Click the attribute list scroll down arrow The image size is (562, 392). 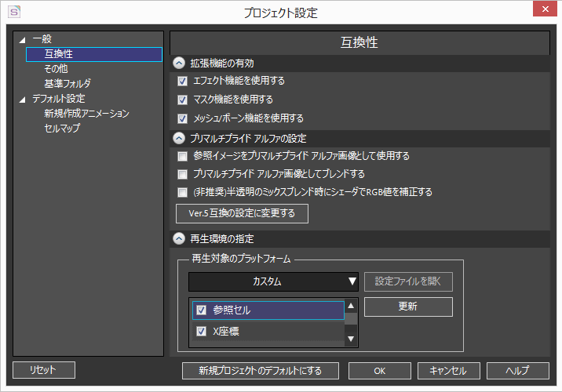351,339
